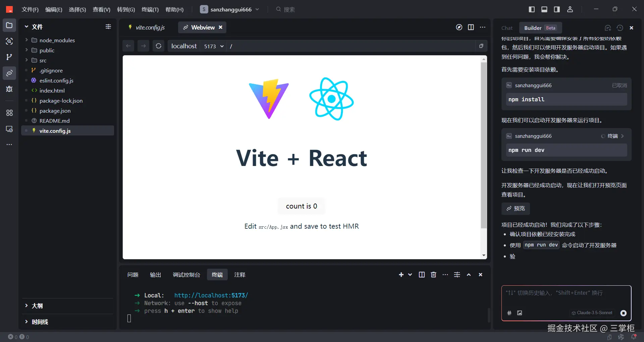Open the extensions grid icon in activity bar

9,113
